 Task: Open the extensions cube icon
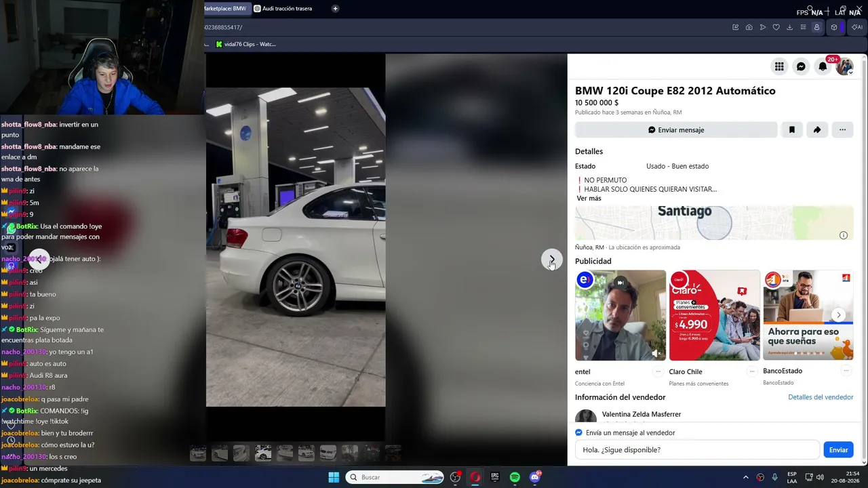pos(834,27)
